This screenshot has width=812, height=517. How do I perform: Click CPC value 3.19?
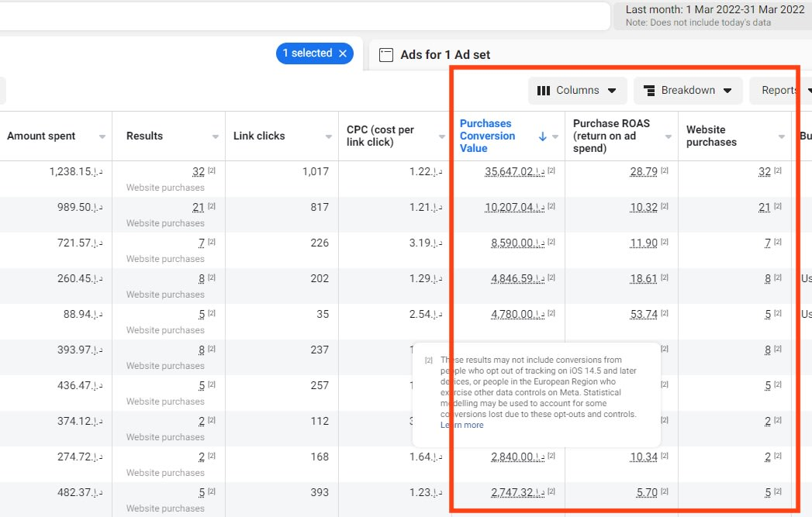(x=426, y=243)
